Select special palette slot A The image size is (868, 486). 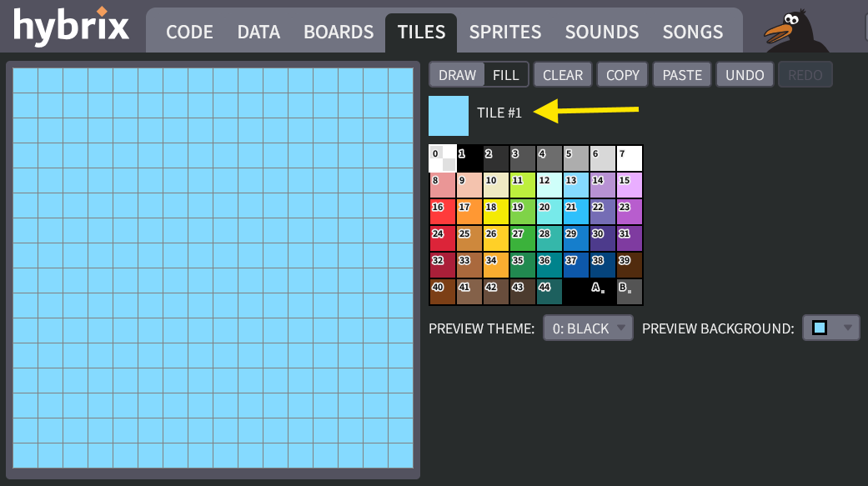pyautogui.click(x=597, y=291)
